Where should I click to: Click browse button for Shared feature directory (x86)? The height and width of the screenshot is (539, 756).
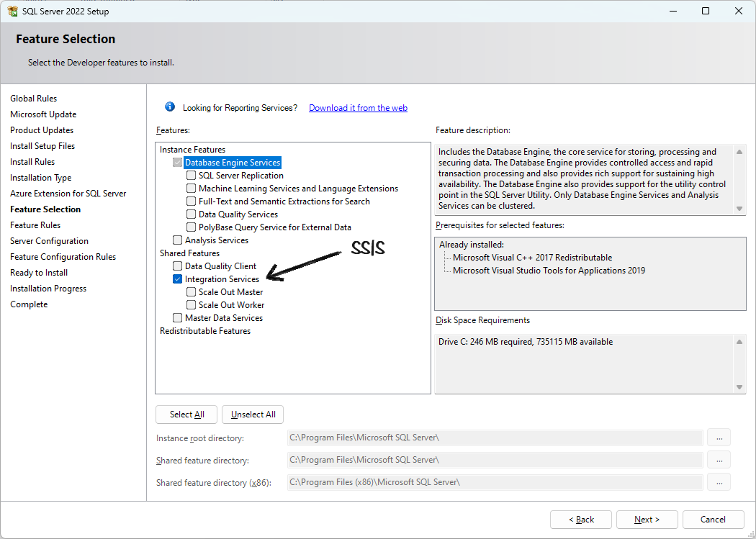tap(719, 482)
